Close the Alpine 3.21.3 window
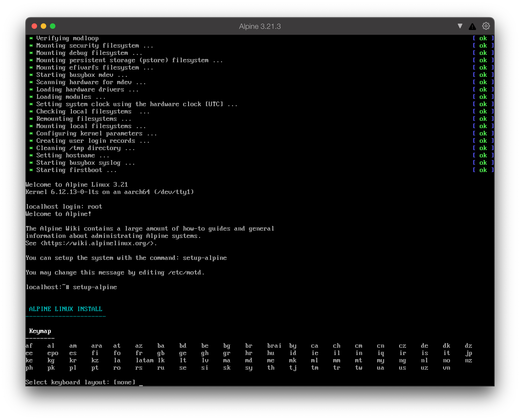Viewport: 520px width, 420px height. [34, 26]
